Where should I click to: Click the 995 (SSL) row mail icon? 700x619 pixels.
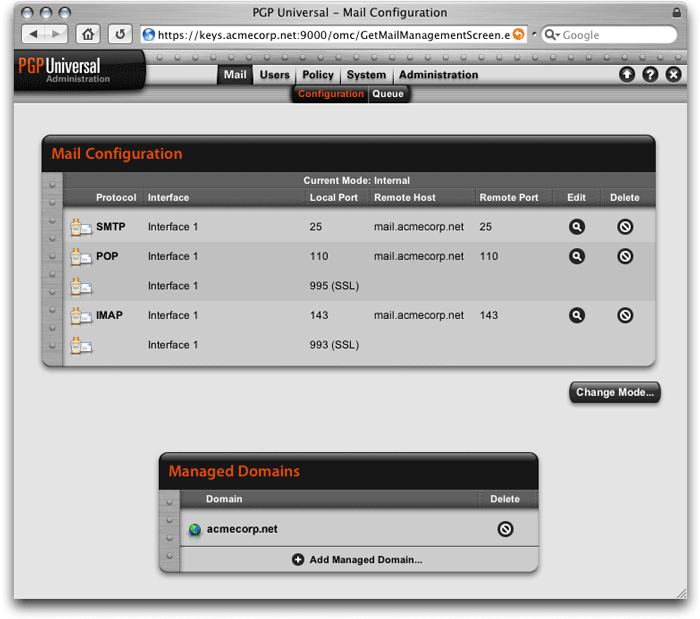[81, 286]
